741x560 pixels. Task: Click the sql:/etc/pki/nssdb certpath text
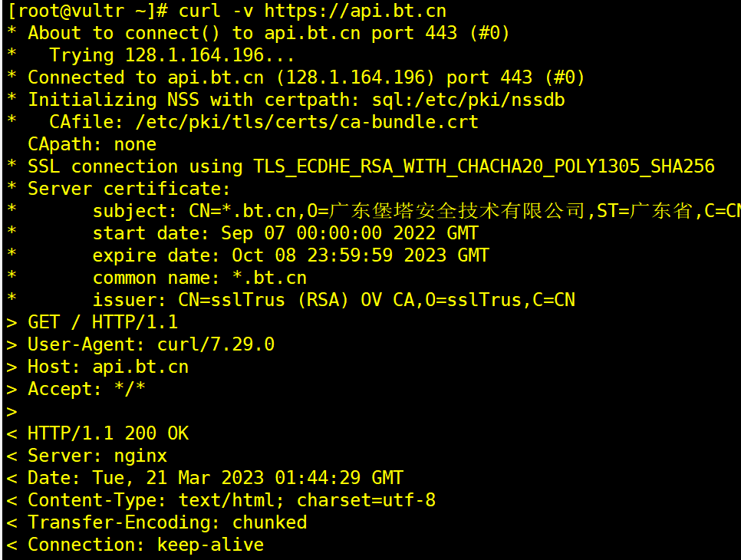468,100
